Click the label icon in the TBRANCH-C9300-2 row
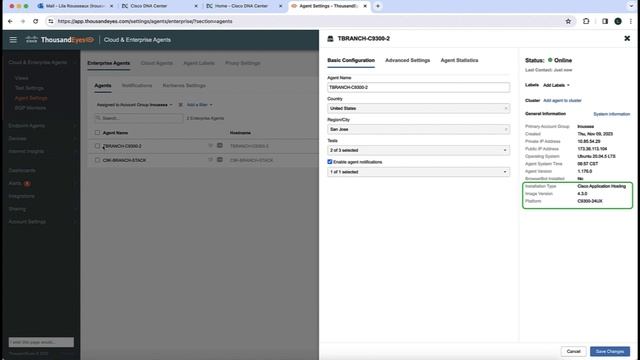Viewport: 640px width, 360px height. (211, 145)
